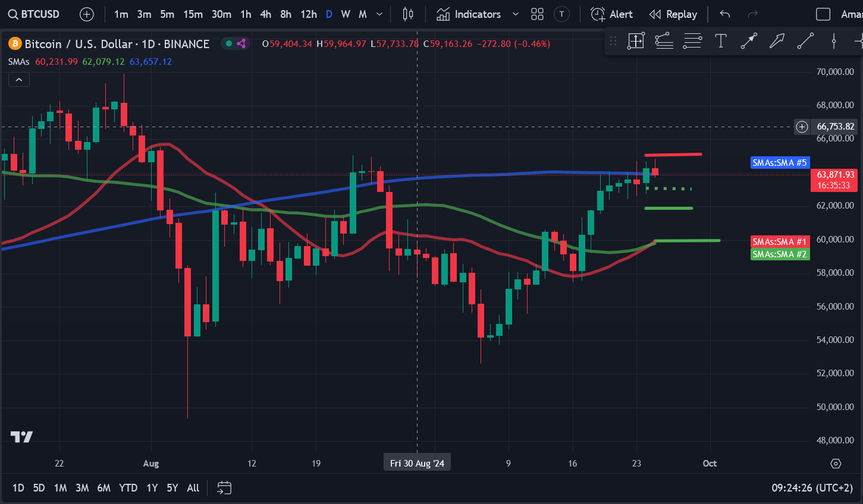
Task: Open the candlestick chart type menu
Action: point(408,14)
